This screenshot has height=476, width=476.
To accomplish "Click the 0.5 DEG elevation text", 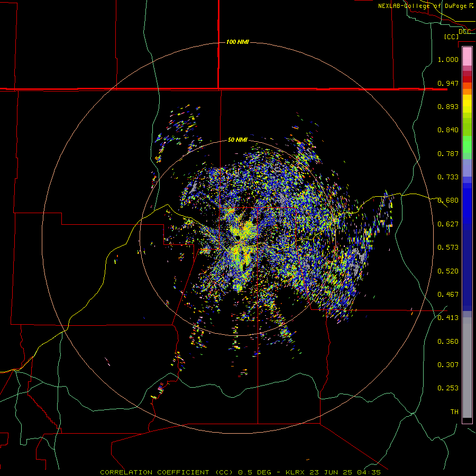I will [256, 472].
